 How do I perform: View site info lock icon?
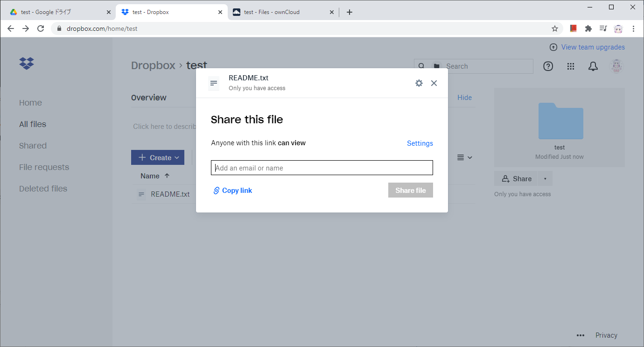[59, 28]
